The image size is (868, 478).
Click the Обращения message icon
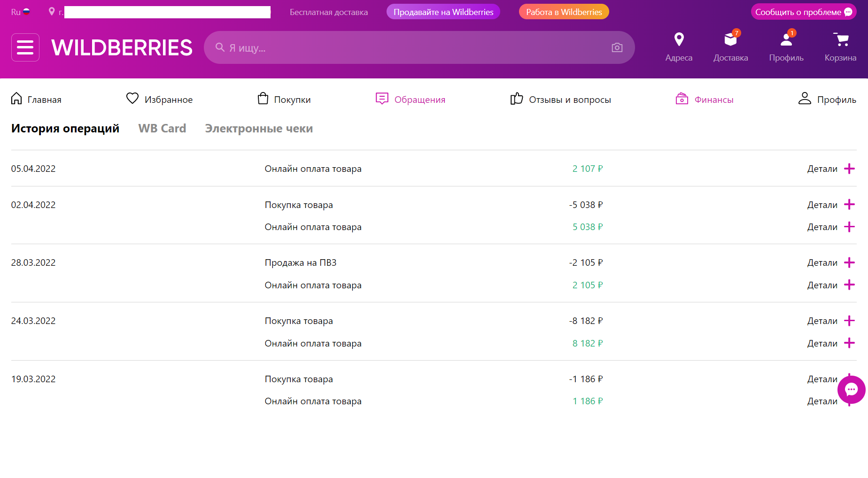[382, 99]
